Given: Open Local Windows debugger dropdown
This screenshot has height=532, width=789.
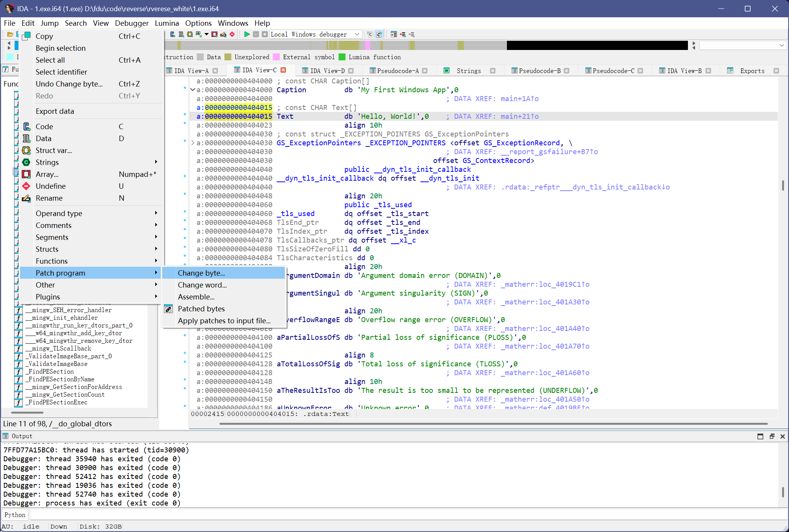Looking at the screenshot, I should (x=357, y=34).
